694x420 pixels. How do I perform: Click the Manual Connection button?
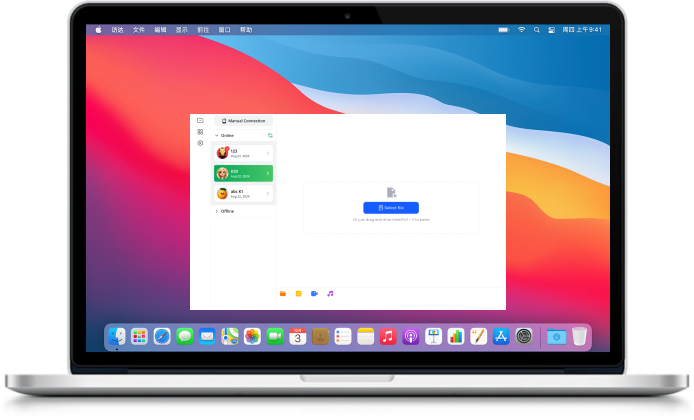coord(244,120)
